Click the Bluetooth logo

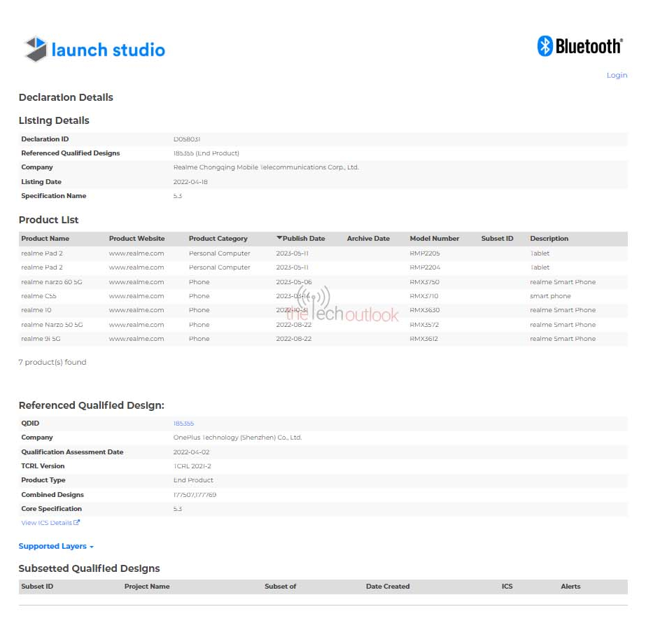point(580,46)
